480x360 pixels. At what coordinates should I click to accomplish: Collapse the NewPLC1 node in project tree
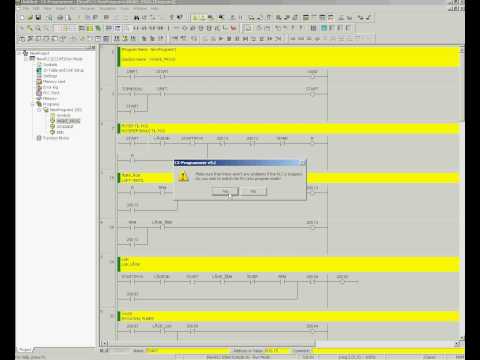pos(26,59)
